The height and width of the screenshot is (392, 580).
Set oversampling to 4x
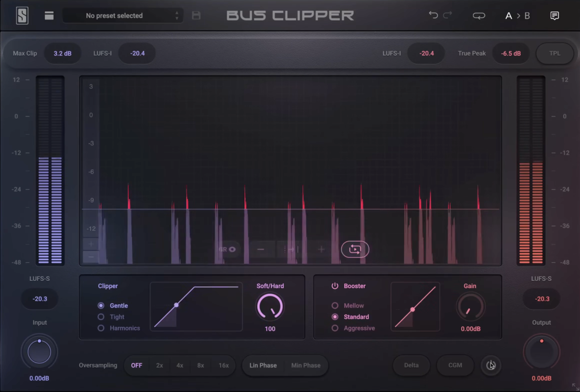tap(180, 366)
